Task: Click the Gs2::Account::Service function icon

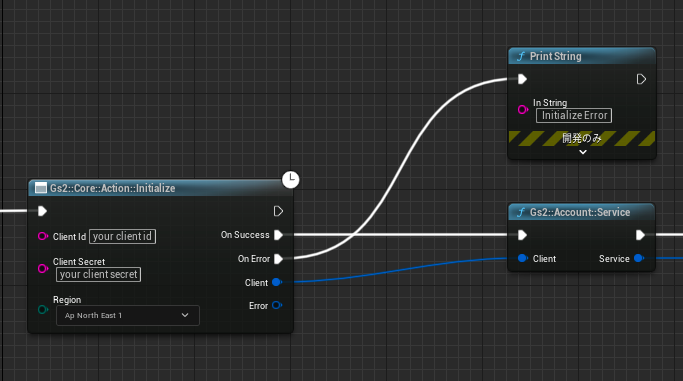Action: pyautogui.click(x=521, y=212)
